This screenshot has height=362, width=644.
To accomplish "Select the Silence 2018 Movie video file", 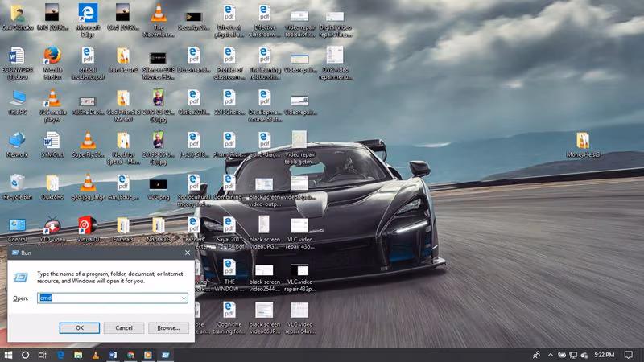I will [x=158, y=64].
